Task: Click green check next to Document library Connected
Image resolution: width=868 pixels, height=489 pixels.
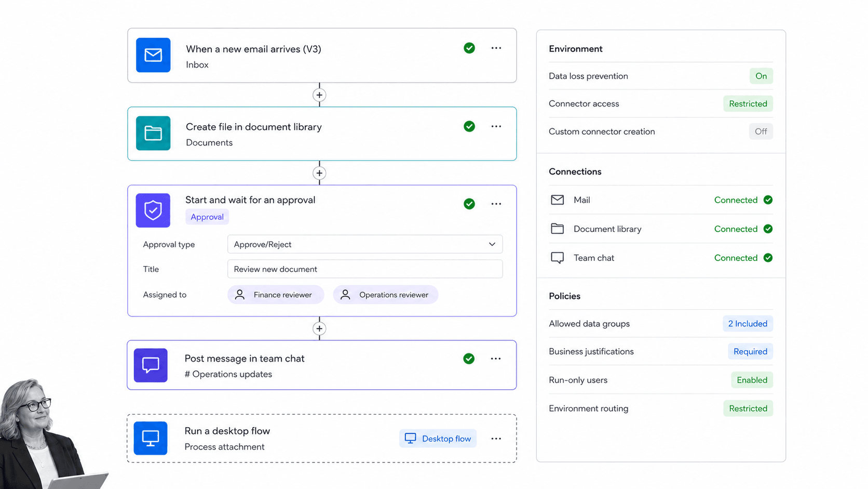Action: (x=768, y=229)
